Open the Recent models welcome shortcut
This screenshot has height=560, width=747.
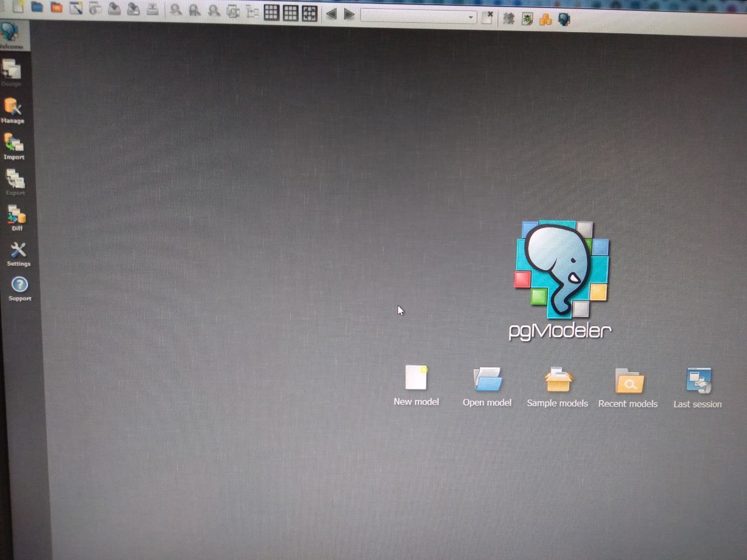628,388
